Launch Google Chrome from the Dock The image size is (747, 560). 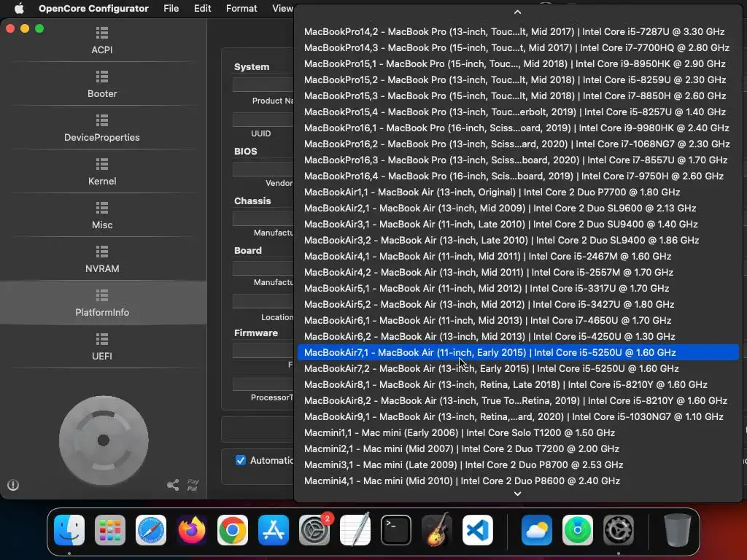233,530
